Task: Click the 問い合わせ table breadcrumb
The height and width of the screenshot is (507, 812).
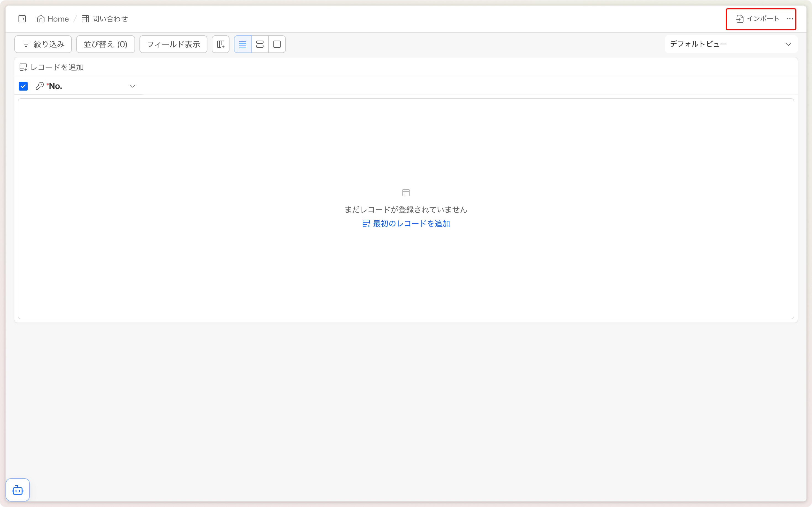Action: (105, 19)
